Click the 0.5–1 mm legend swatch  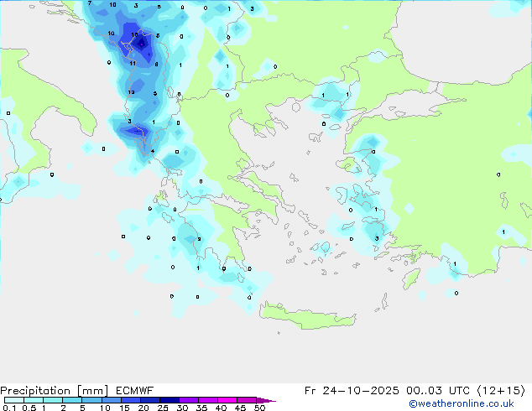34,400
